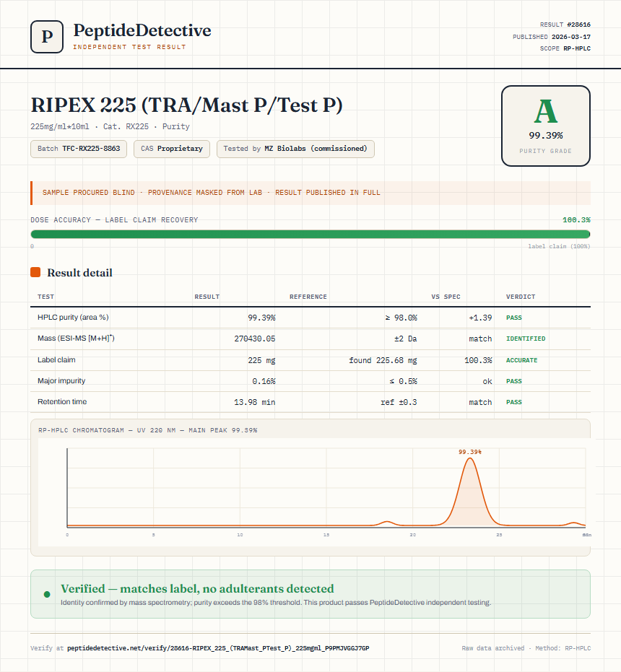
Task: Click the orange square beside Result detail
Action: coord(35,272)
